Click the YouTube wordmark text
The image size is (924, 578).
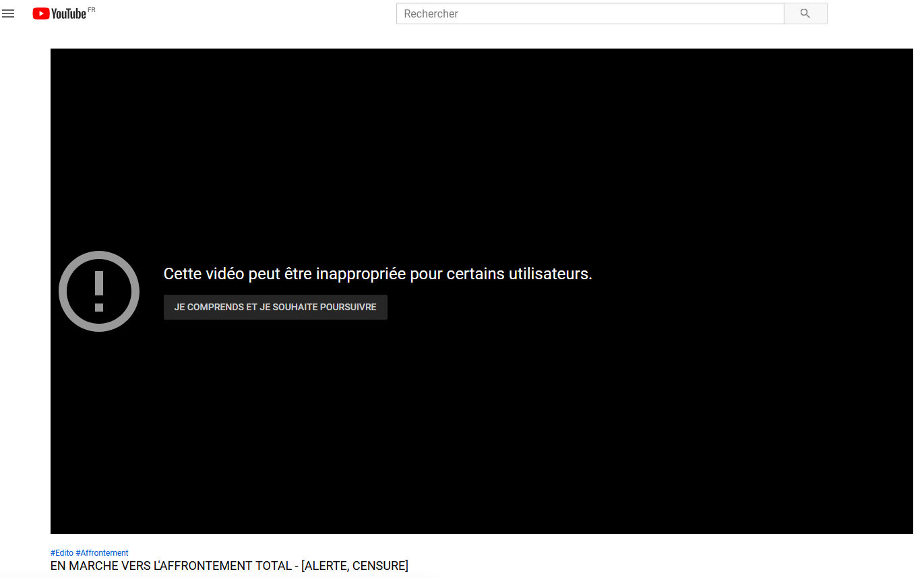[69, 13]
